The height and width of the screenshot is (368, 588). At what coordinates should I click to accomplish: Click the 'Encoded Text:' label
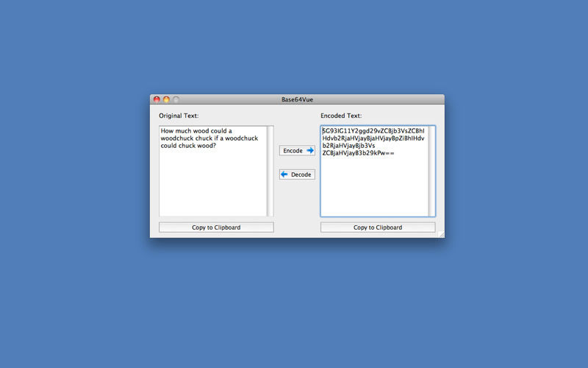point(341,116)
